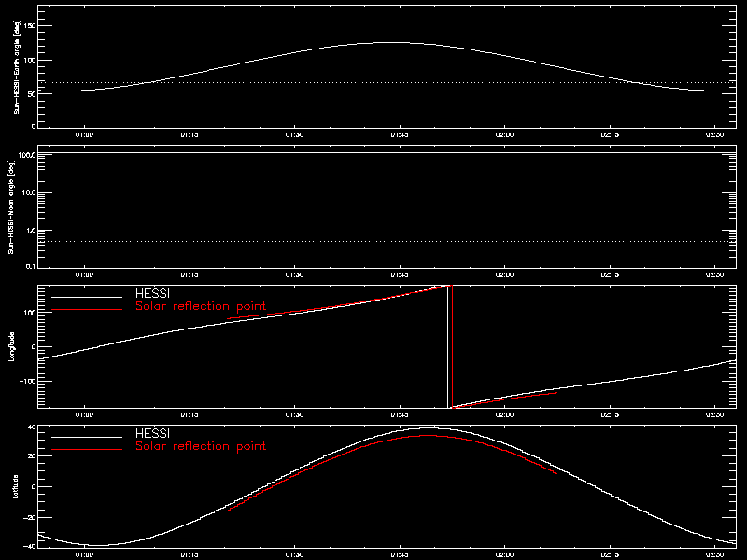Viewport: 747px width, 560px height.
Task: Click the "10.0" tick on Sun-HESSI-Noon axis
Action: click(29, 193)
